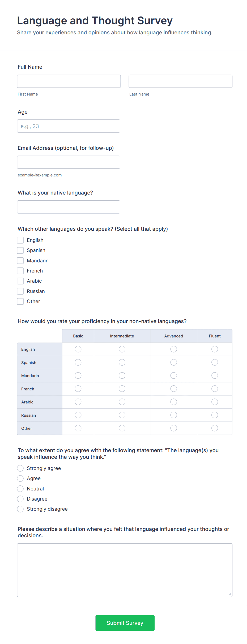Click the Age input field
The image size is (247, 644).
pos(69,126)
